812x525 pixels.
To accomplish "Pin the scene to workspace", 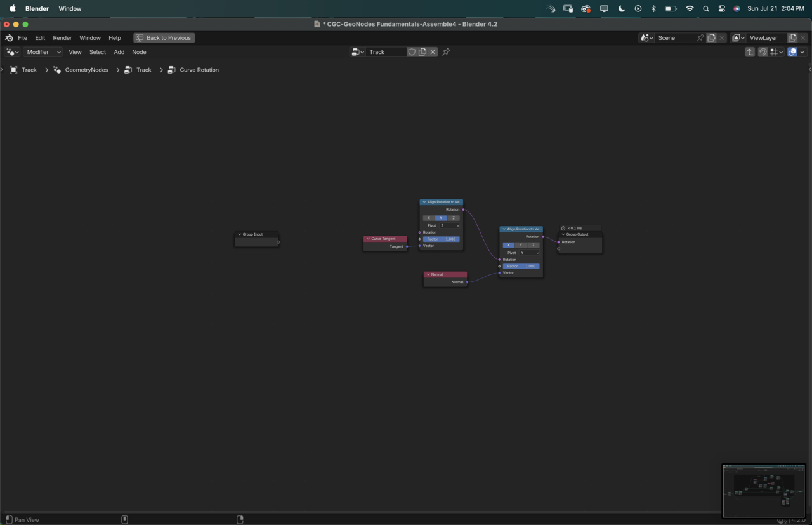I will point(700,38).
